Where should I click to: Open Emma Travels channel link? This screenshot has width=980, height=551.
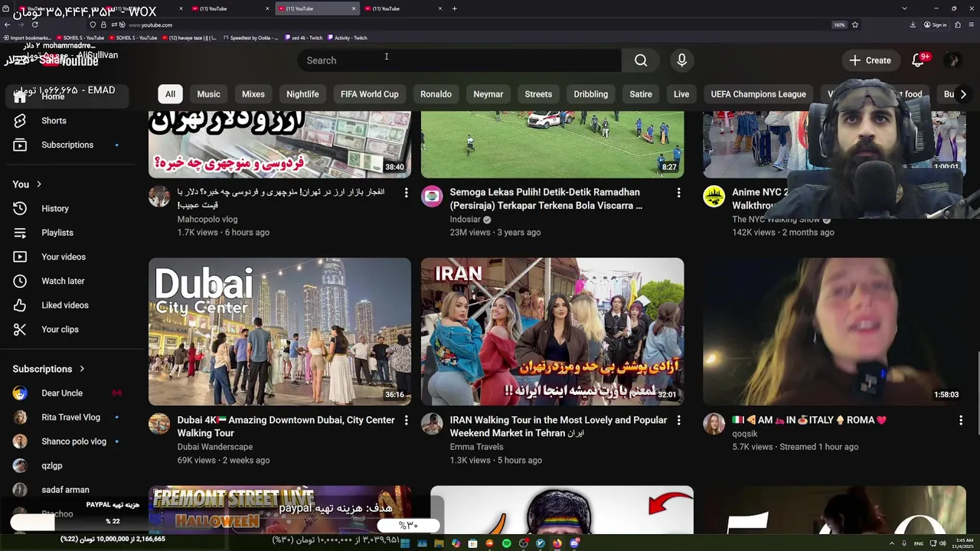476,447
